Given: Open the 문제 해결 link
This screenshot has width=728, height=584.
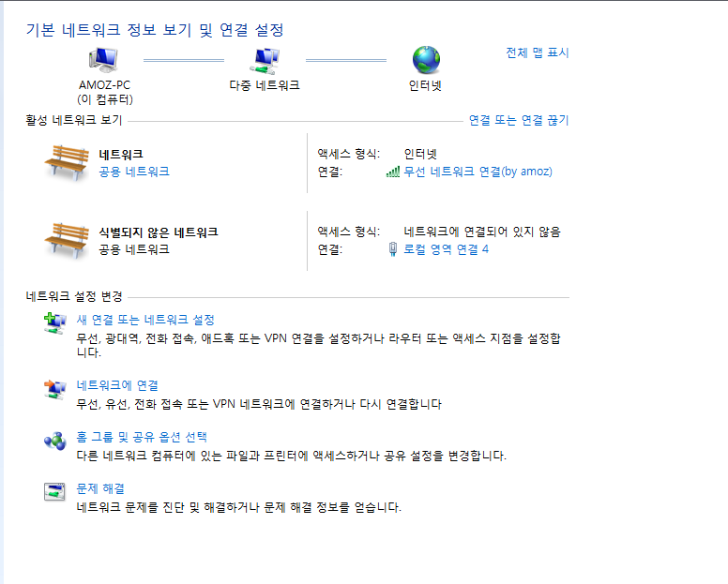Looking at the screenshot, I should (100, 488).
